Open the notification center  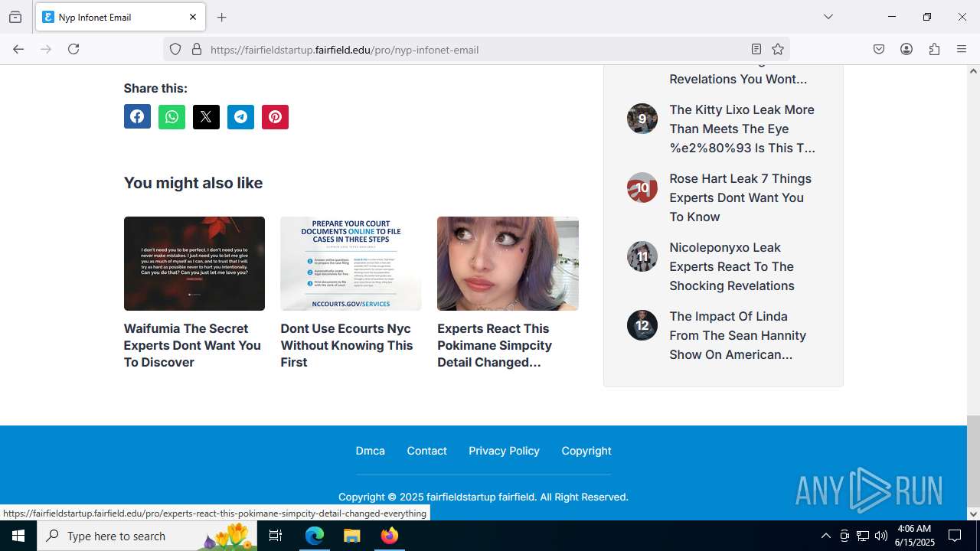(955, 536)
